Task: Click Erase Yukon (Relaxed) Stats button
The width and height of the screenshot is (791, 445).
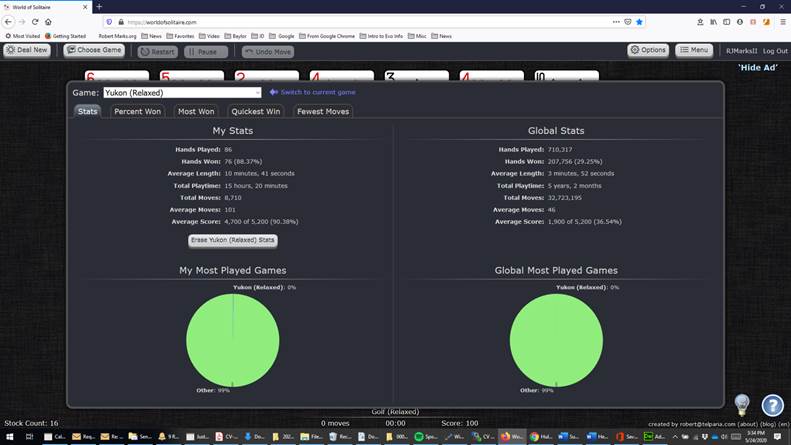Action: pos(232,240)
